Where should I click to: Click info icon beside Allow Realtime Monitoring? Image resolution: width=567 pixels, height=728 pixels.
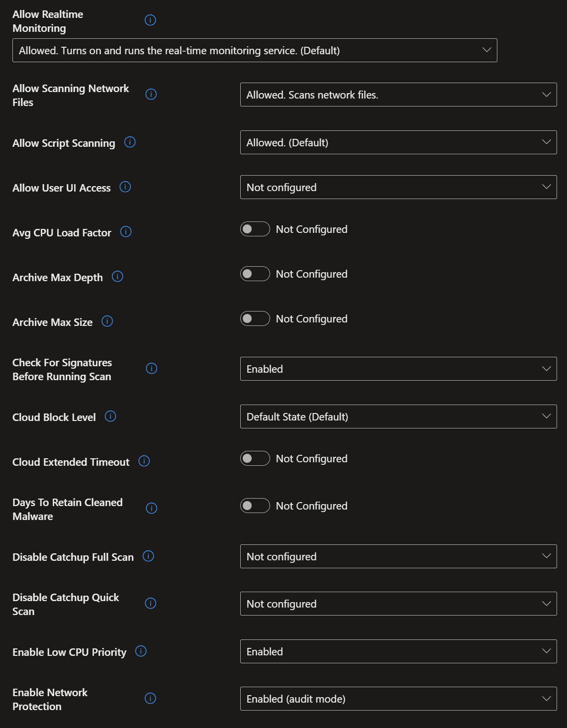tap(150, 20)
